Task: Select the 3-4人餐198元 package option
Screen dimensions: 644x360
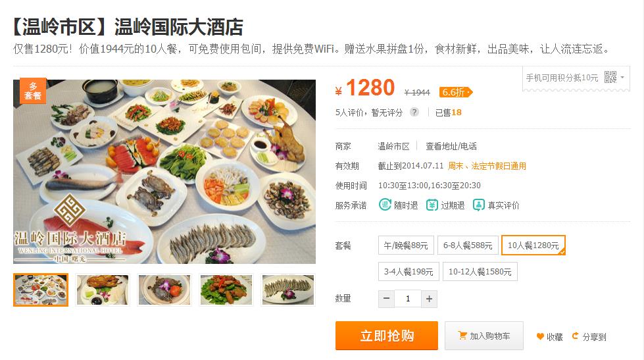Action: (x=409, y=272)
